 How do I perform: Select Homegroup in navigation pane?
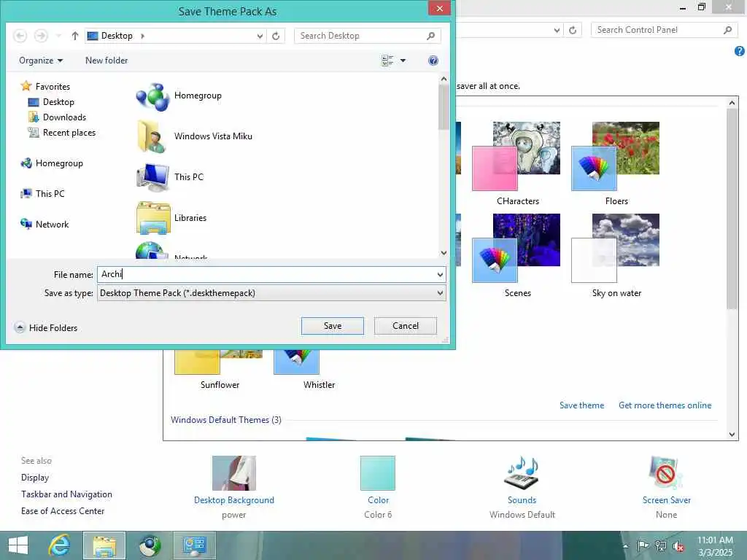pos(52,163)
